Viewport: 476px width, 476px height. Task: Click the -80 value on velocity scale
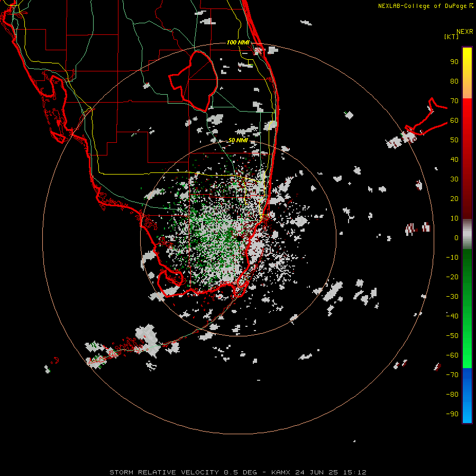452,395
